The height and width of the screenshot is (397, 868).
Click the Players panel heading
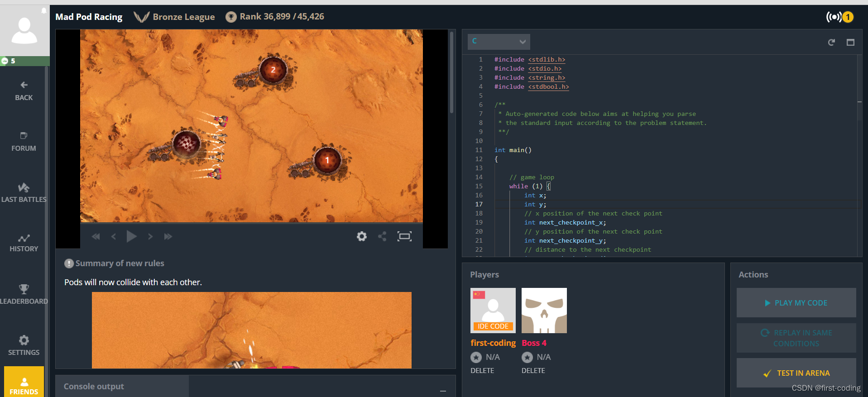(x=484, y=274)
